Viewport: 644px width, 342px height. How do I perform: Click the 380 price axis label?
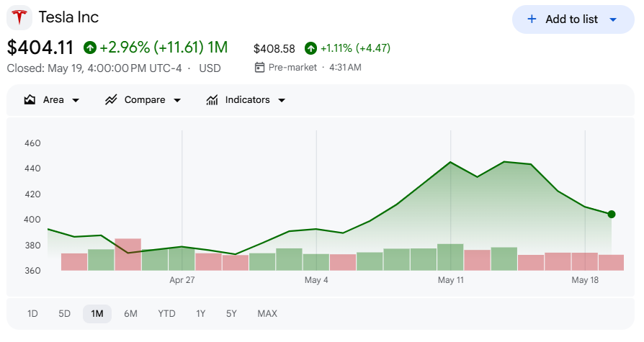click(32, 246)
